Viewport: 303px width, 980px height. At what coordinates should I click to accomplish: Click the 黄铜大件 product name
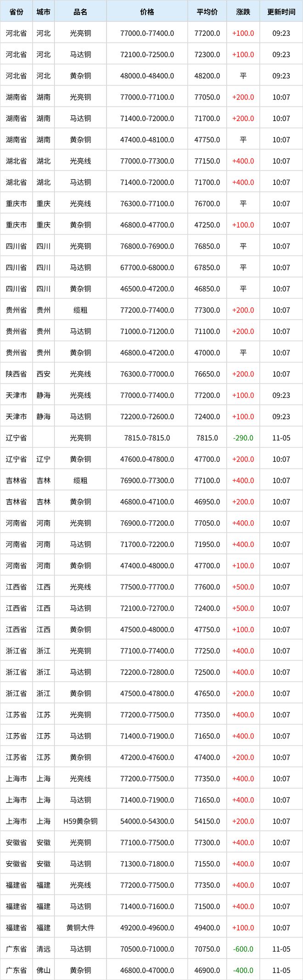(80, 928)
